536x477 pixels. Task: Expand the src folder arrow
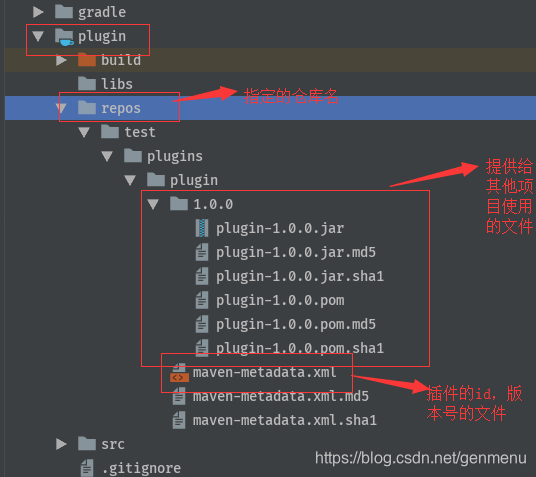pos(61,444)
